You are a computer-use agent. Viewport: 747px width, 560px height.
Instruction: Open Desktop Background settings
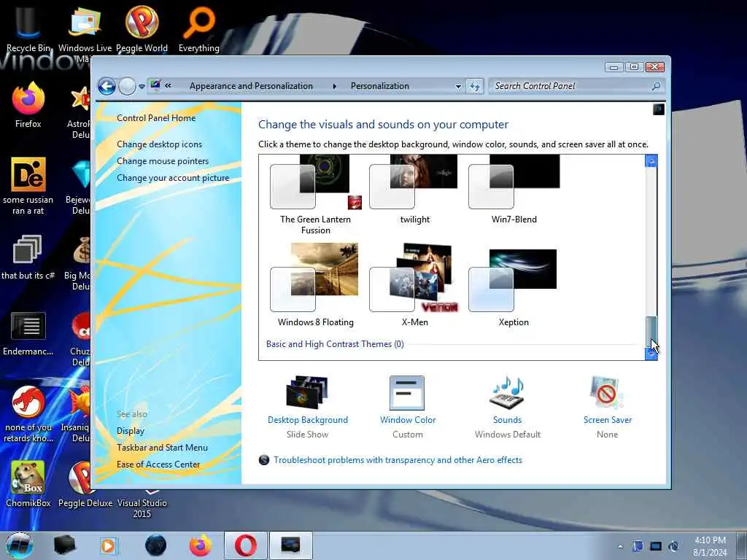(x=308, y=407)
